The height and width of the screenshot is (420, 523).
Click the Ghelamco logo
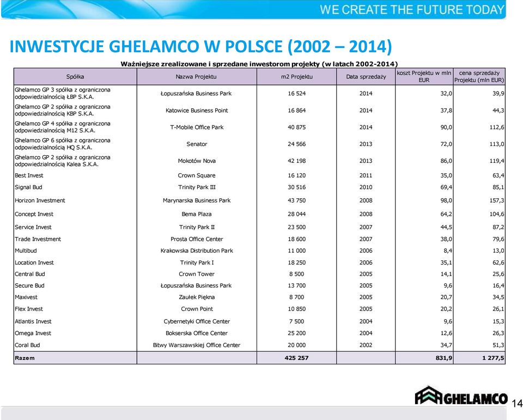[461, 396]
